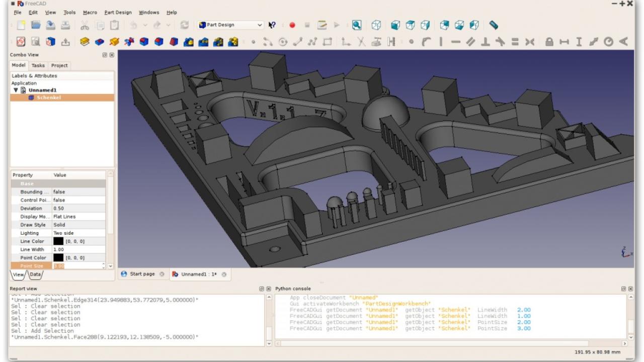The height and width of the screenshot is (362, 644).
Task: Activate the Fit All view icon
Action: tap(357, 25)
